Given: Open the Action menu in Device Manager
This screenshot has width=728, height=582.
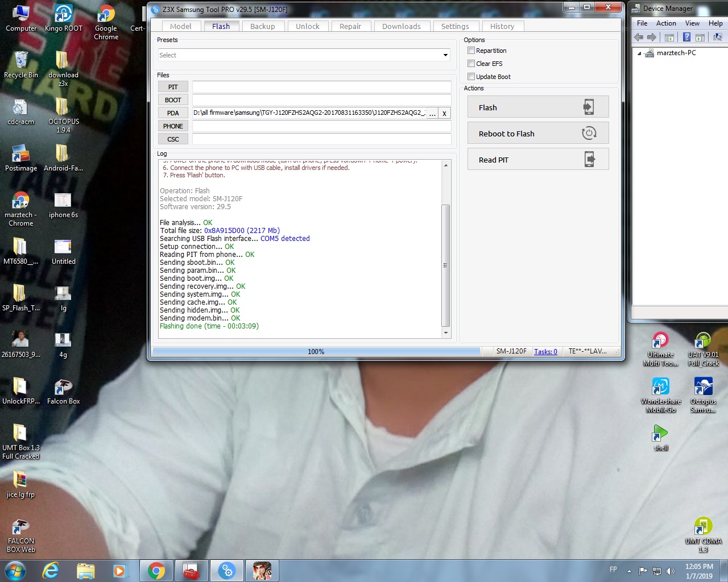Looking at the screenshot, I should 666,23.
